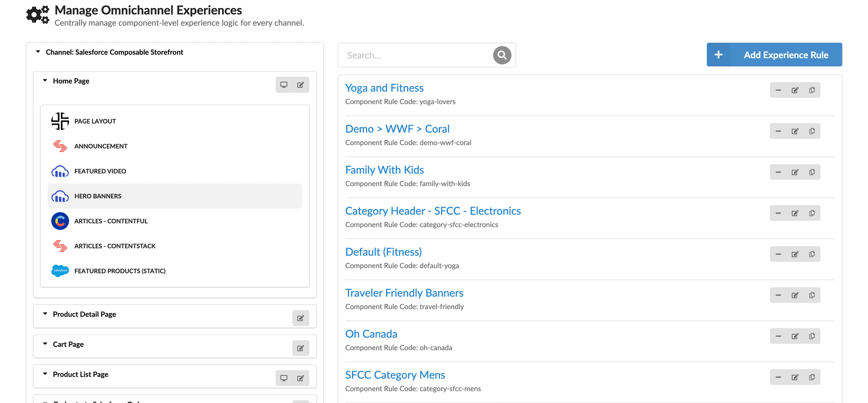Remove the Yoga and Fitness rule
868x403 pixels.
point(778,90)
